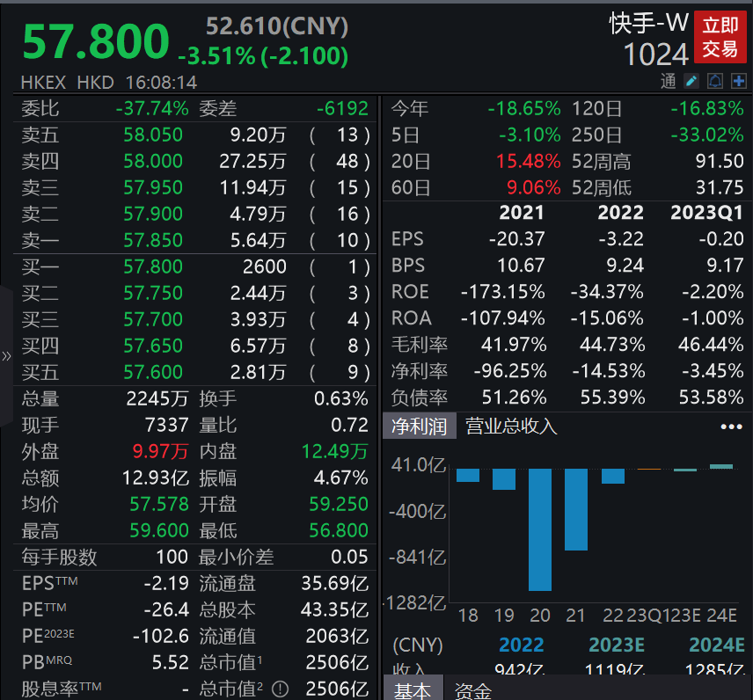Click the pencil edit note icon

[691, 82]
